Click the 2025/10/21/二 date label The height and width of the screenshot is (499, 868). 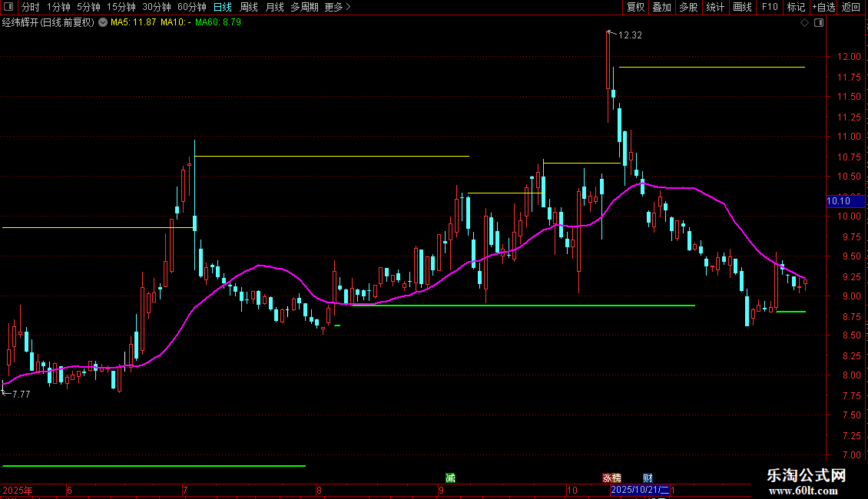[640, 490]
